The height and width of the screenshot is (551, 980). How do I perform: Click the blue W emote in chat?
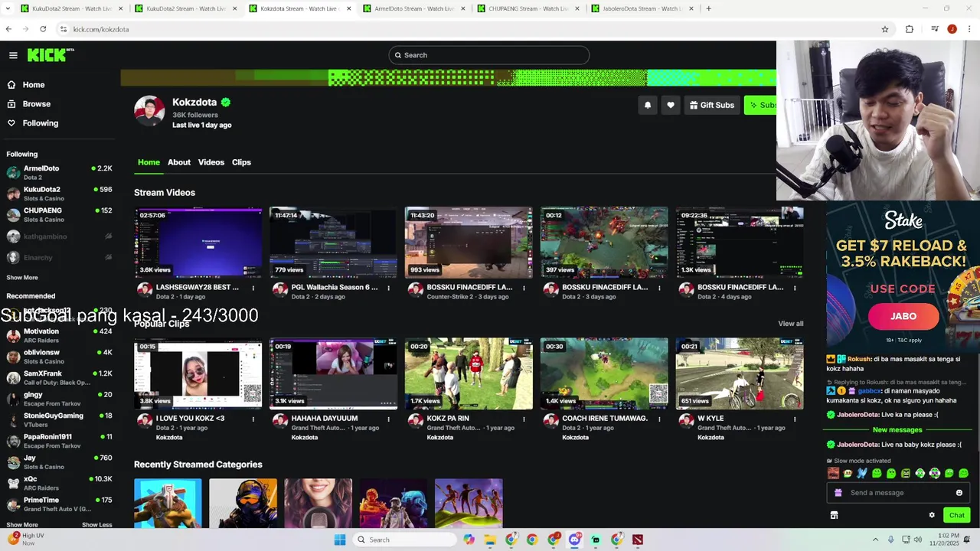click(862, 474)
